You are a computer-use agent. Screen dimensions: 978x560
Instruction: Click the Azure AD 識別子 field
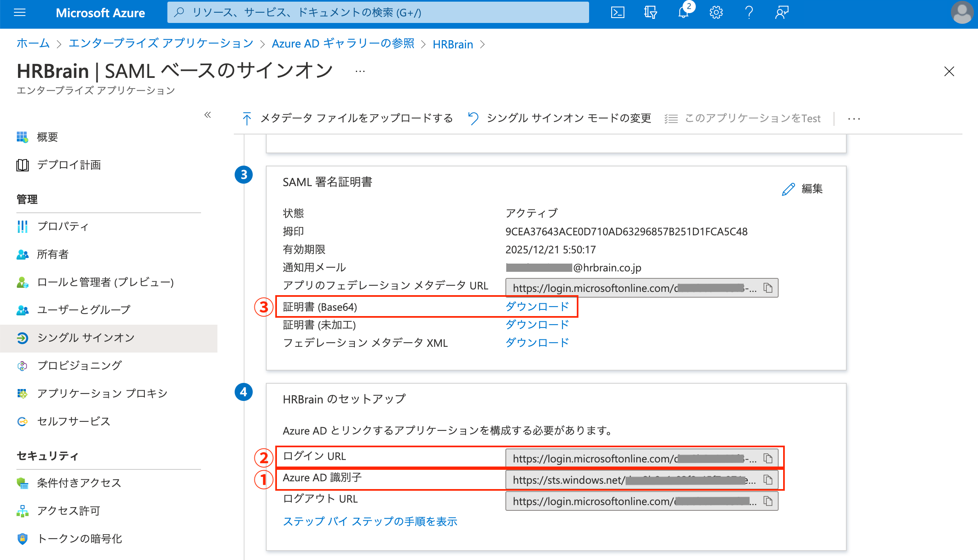[x=642, y=480]
